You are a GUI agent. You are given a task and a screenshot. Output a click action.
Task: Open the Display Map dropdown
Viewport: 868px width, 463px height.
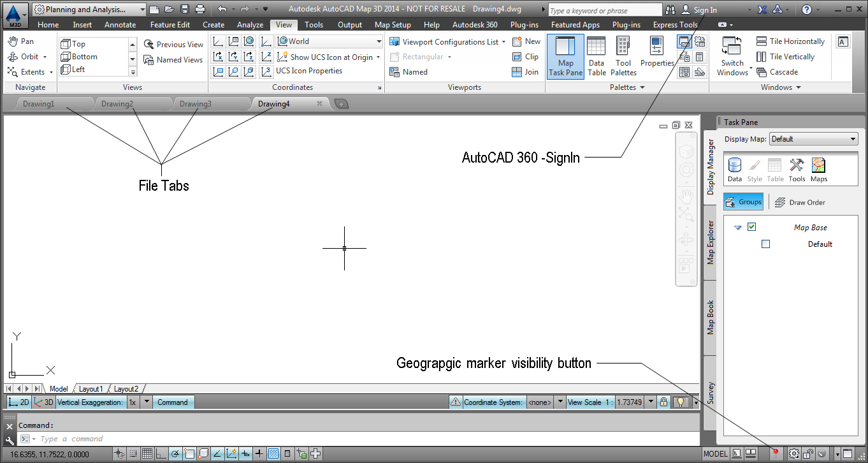click(x=814, y=139)
